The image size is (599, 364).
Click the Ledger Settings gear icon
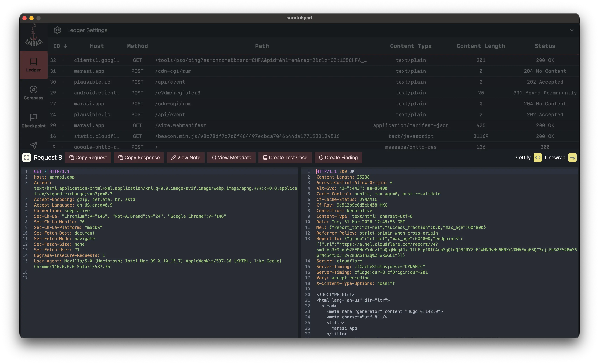57,30
